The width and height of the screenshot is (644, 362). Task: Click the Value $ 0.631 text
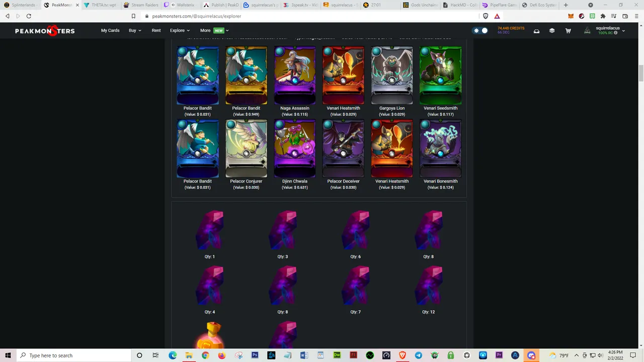point(295,188)
